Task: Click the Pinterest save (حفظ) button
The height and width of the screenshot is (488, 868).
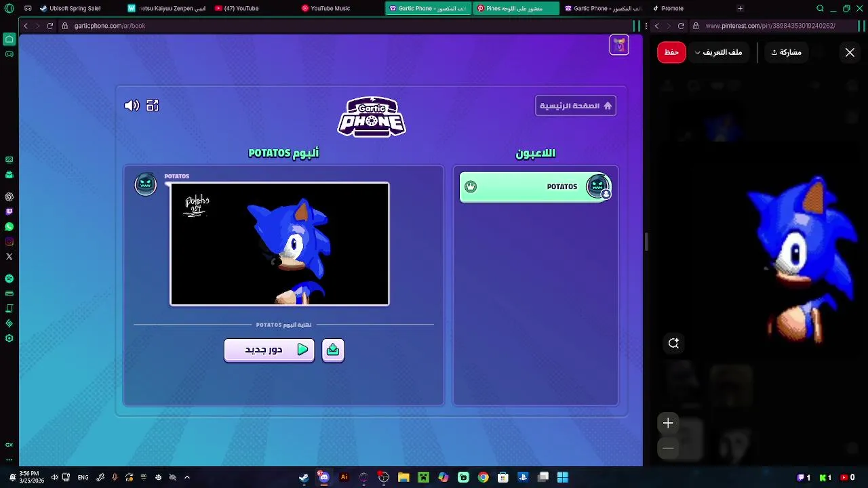Action: pyautogui.click(x=671, y=52)
